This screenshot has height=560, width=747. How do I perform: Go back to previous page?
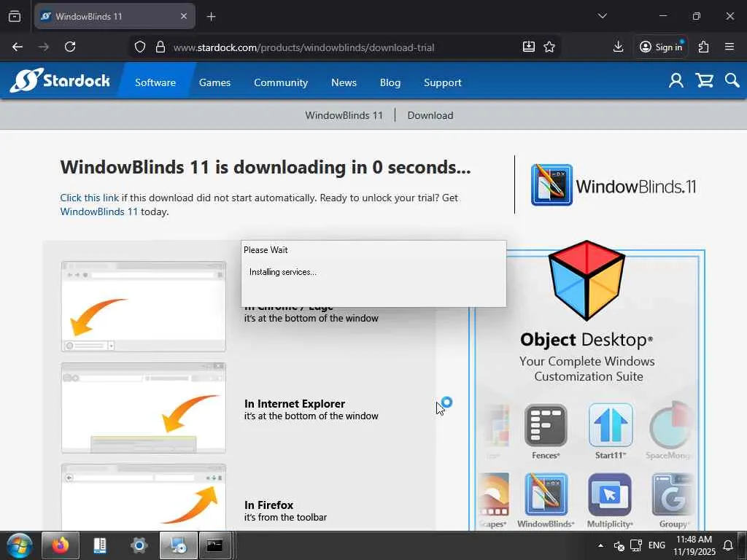18,47
